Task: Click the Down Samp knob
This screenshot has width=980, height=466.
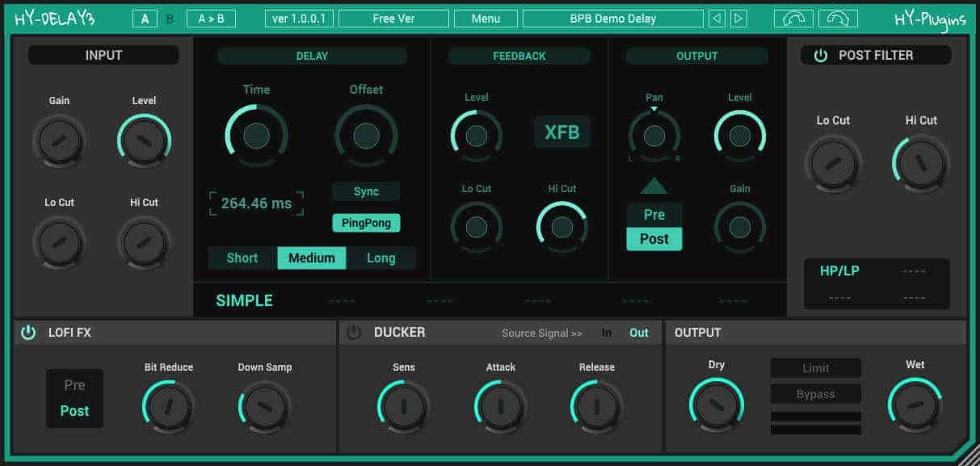Action: coord(265,407)
